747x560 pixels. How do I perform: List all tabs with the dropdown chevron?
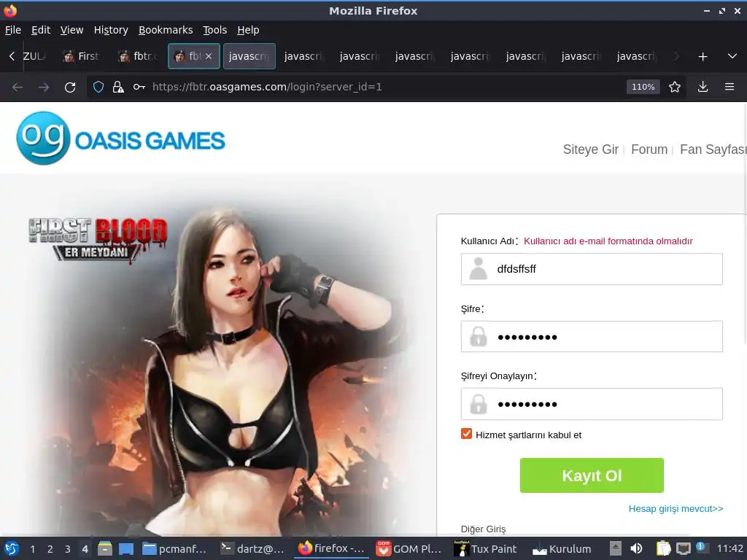[x=732, y=56]
